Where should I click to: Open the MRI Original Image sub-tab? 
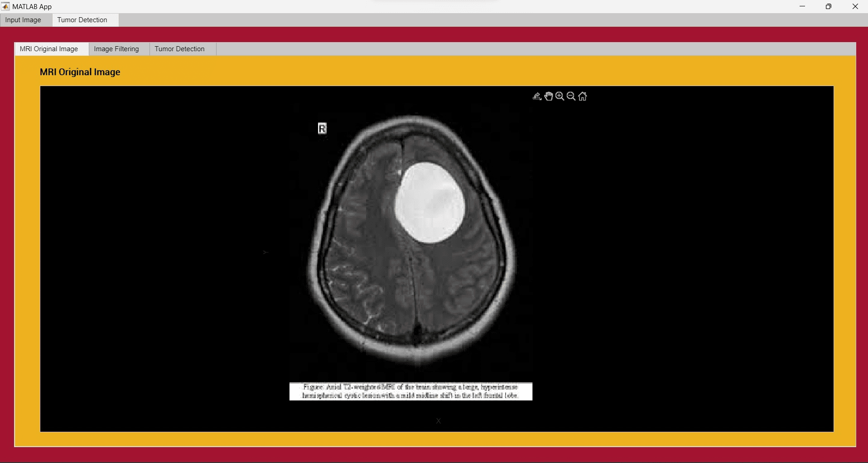(49, 49)
